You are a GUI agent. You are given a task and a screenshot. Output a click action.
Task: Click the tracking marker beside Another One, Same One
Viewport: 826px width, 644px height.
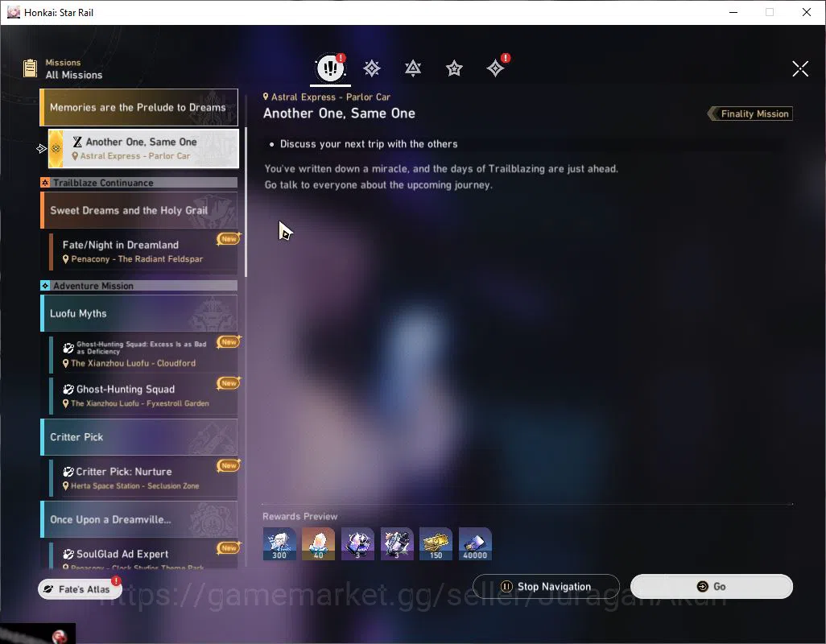pos(42,149)
